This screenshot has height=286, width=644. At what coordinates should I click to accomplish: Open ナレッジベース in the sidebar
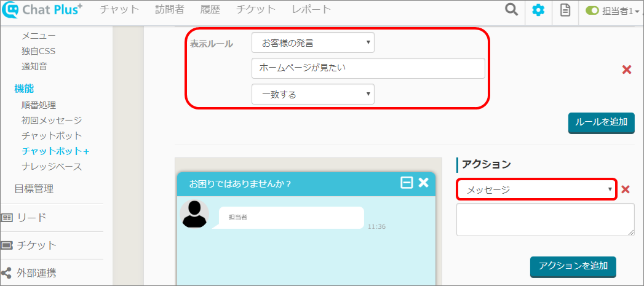click(52, 167)
